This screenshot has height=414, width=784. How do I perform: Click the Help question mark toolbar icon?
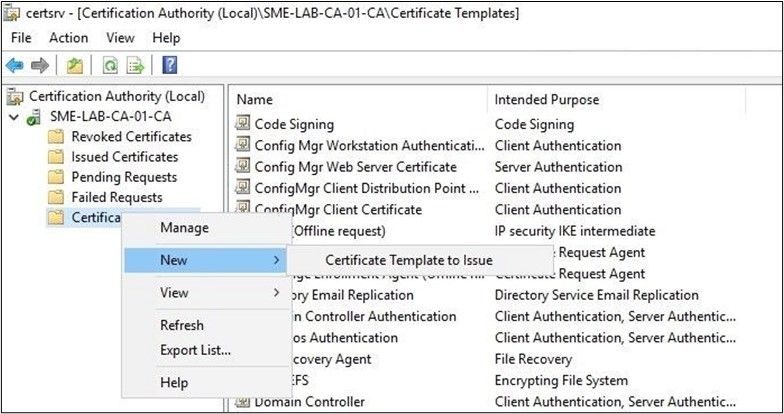[x=170, y=66]
